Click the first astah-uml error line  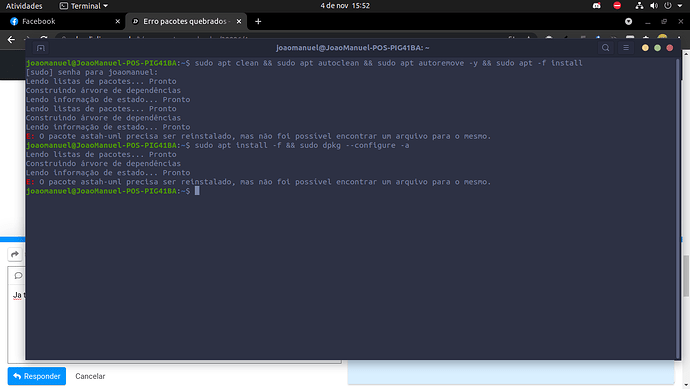[258, 136]
